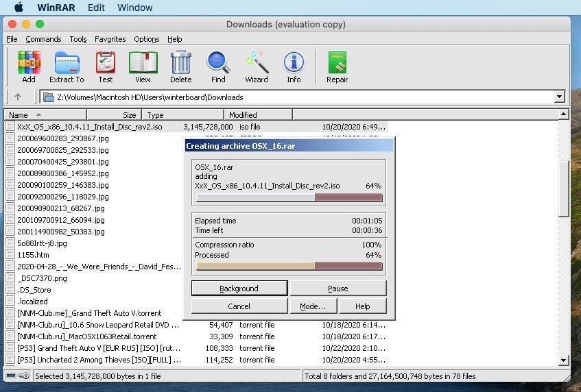Click the scroll up arrow of file list
The image size is (581, 392).
(x=563, y=114)
